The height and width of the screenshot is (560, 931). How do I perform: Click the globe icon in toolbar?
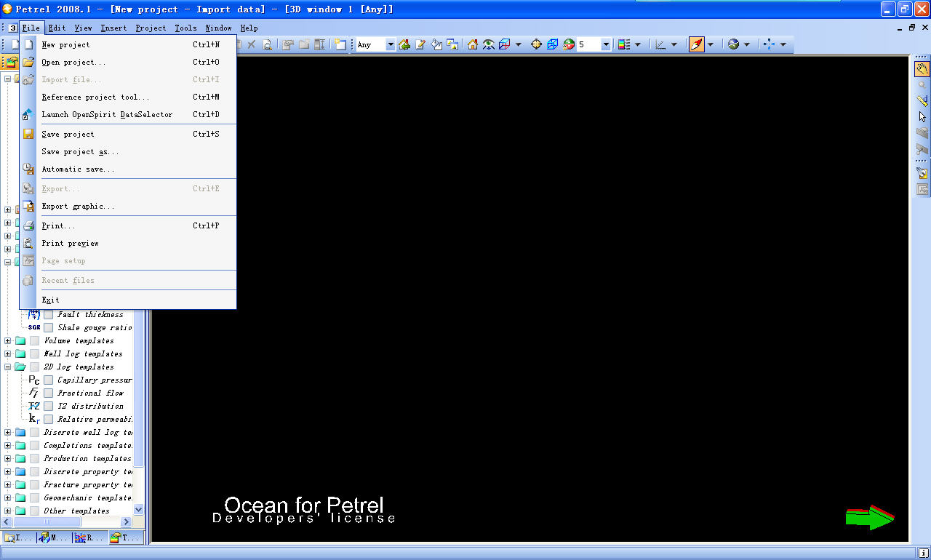click(x=733, y=44)
